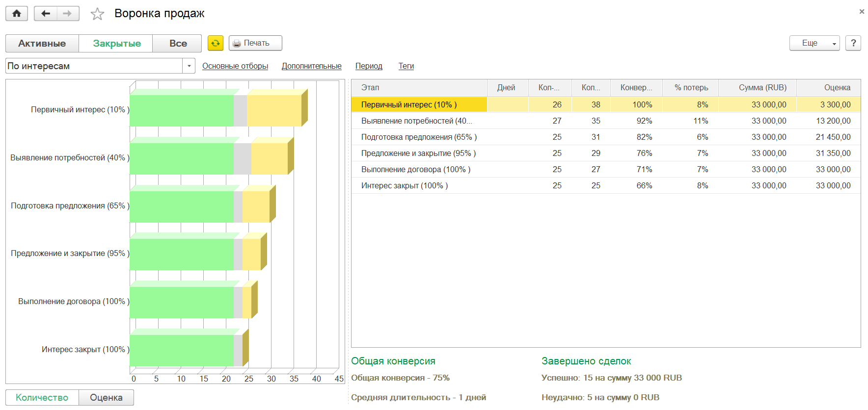
Task: Open the Еще dropdown menu
Action: tap(814, 43)
